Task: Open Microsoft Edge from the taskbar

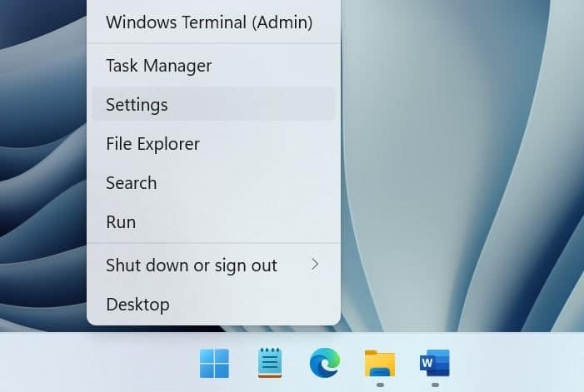Action: coord(325,363)
